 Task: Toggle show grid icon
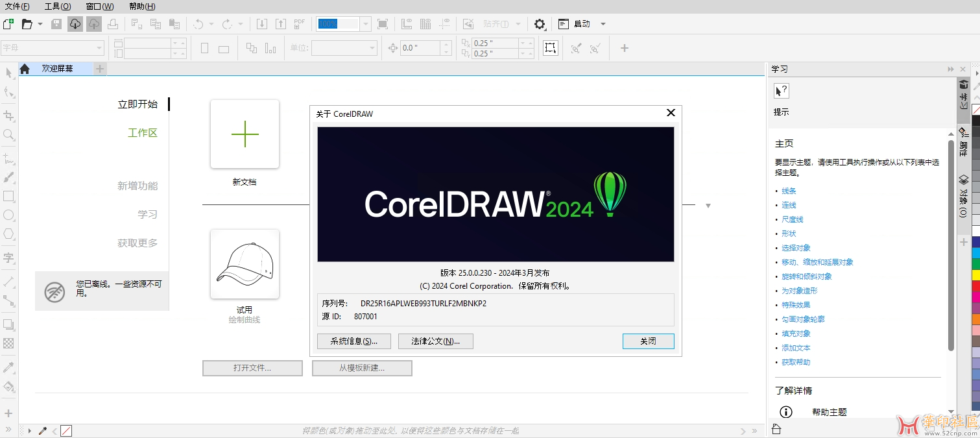(x=425, y=24)
